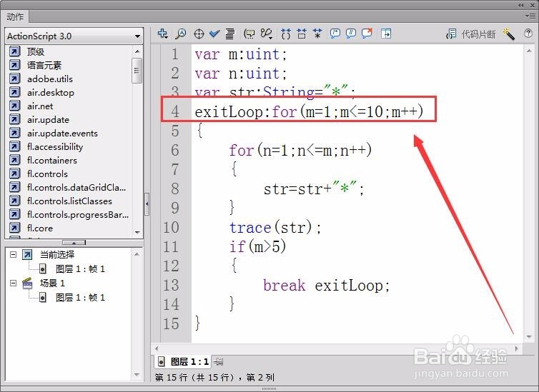Open the air.net package
Screen dimensions: 539x392
click(40, 106)
